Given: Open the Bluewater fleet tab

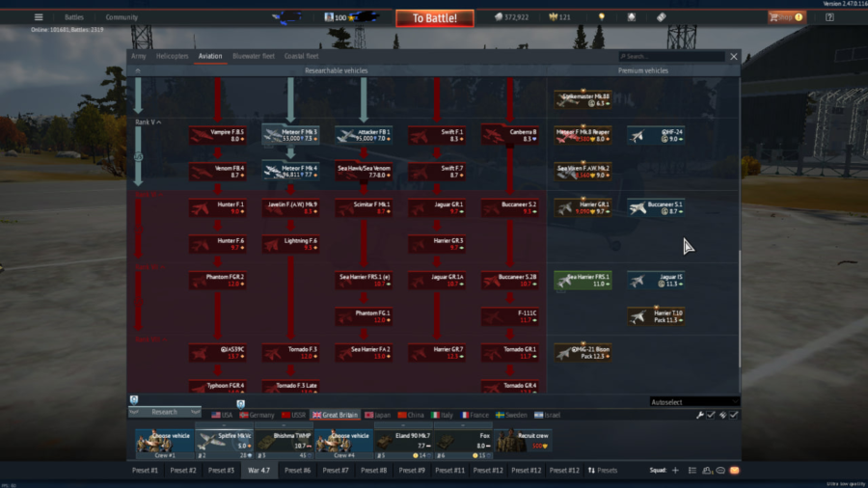Looking at the screenshot, I should (254, 57).
